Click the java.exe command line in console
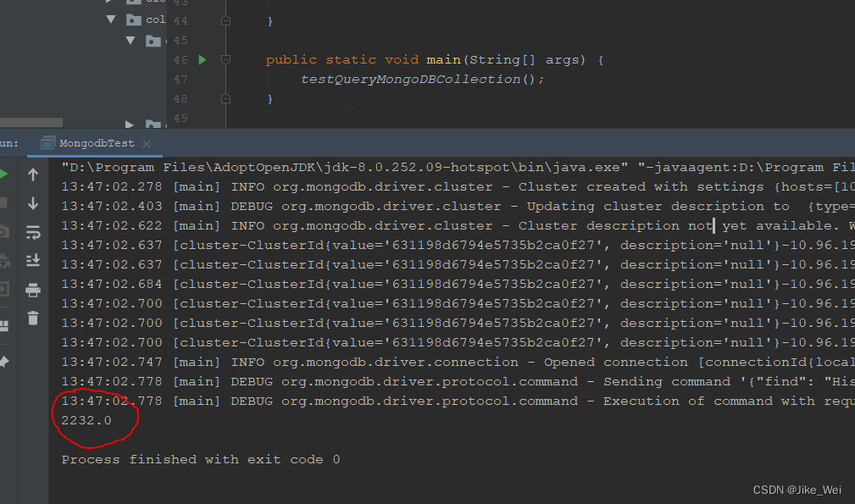The height and width of the screenshot is (504, 855). [x=458, y=167]
